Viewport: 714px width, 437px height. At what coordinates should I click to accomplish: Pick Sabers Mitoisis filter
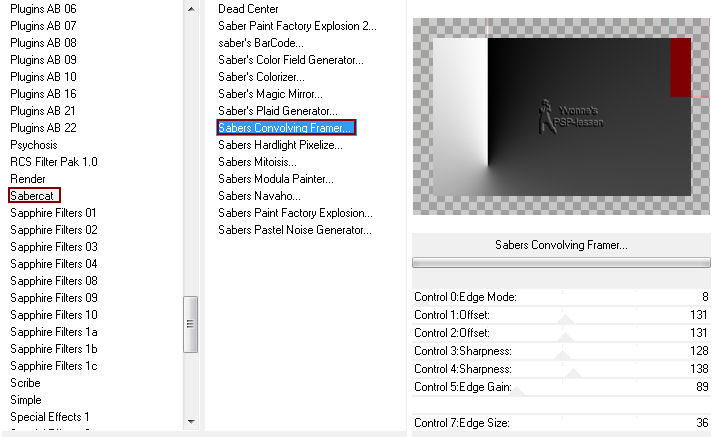[257, 162]
